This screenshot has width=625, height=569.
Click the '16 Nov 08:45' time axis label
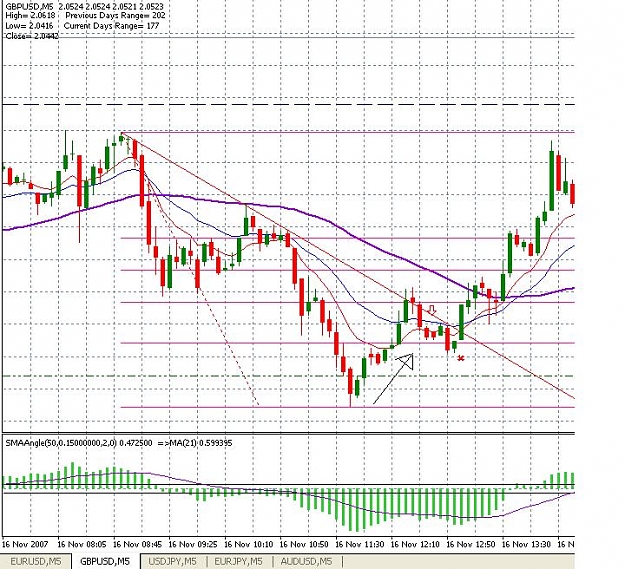(x=138, y=544)
